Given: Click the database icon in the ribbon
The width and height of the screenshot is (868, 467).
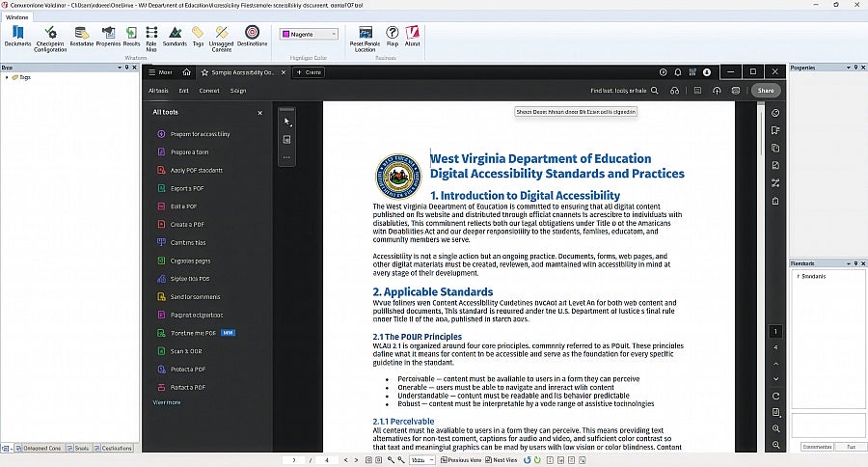Looking at the screenshot, I should (81, 36).
